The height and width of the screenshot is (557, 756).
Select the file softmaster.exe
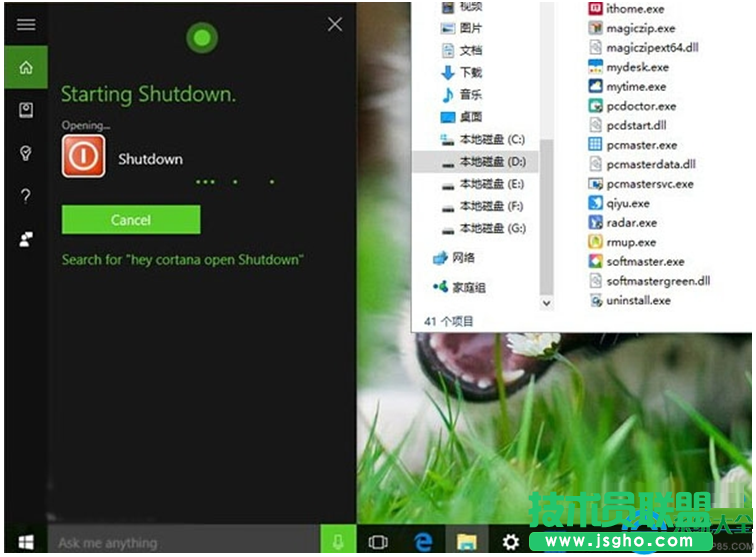click(636, 261)
